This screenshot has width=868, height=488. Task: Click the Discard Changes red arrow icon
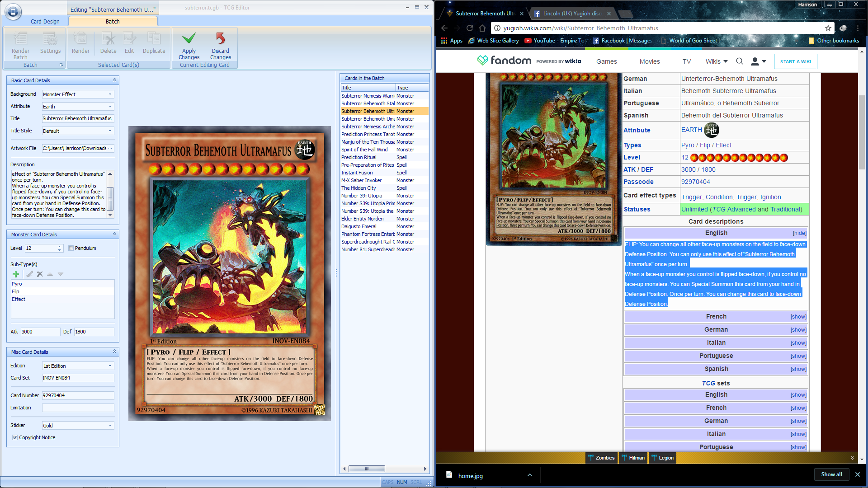point(220,38)
